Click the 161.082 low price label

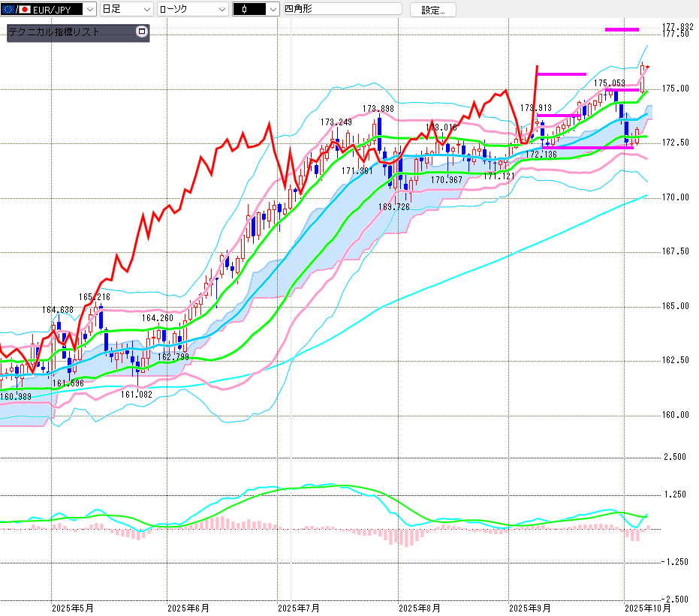tap(136, 395)
